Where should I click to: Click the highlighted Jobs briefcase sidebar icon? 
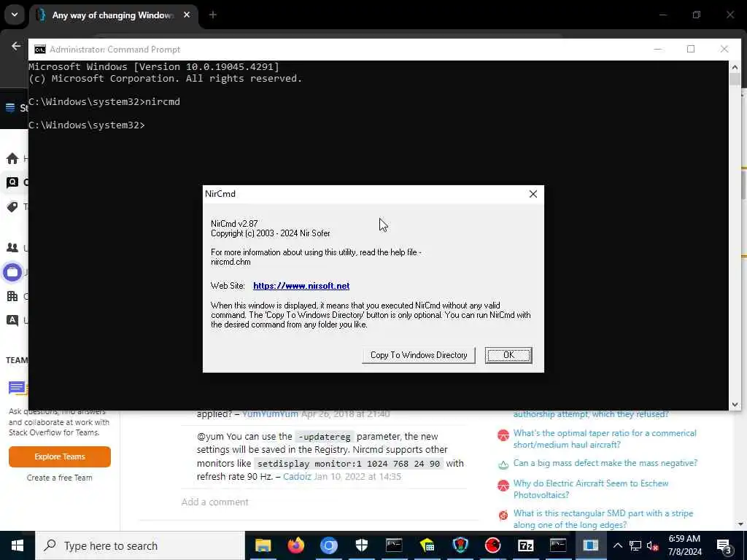point(12,273)
